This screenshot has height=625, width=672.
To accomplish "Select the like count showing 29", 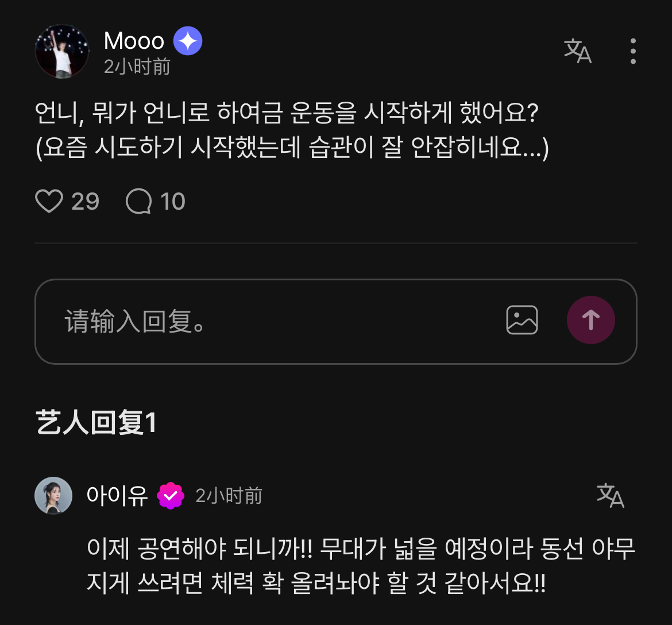I will click(85, 200).
